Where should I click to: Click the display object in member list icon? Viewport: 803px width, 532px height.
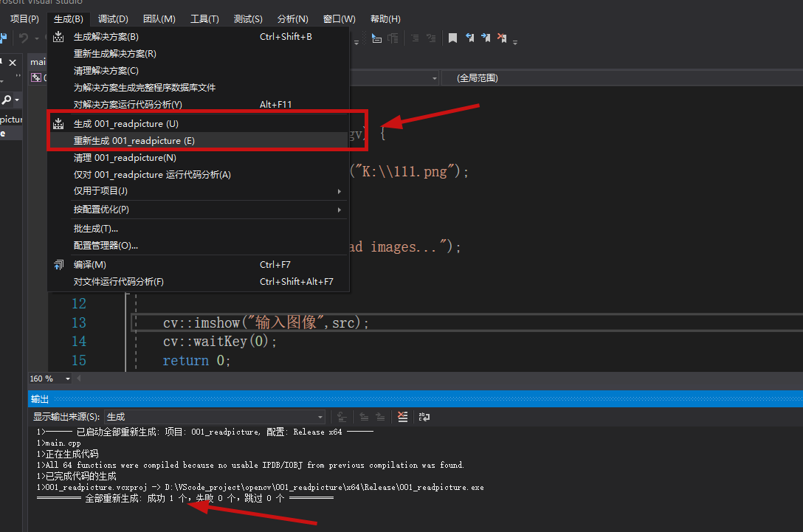click(x=376, y=38)
